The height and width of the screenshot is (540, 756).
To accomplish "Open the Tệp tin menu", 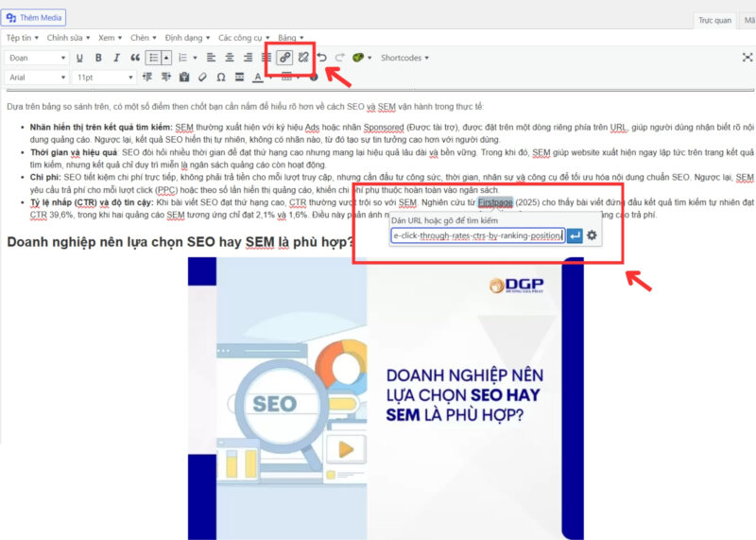I will point(22,38).
